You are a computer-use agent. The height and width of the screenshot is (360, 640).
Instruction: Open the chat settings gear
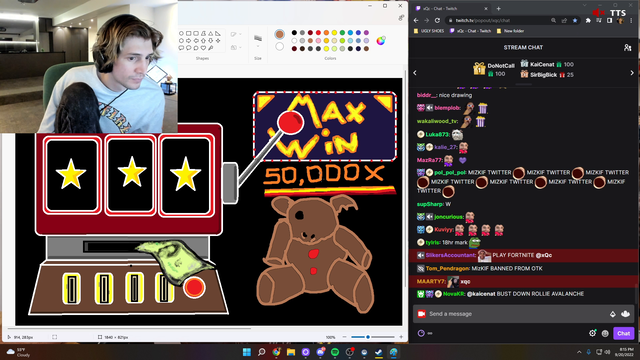(592, 333)
